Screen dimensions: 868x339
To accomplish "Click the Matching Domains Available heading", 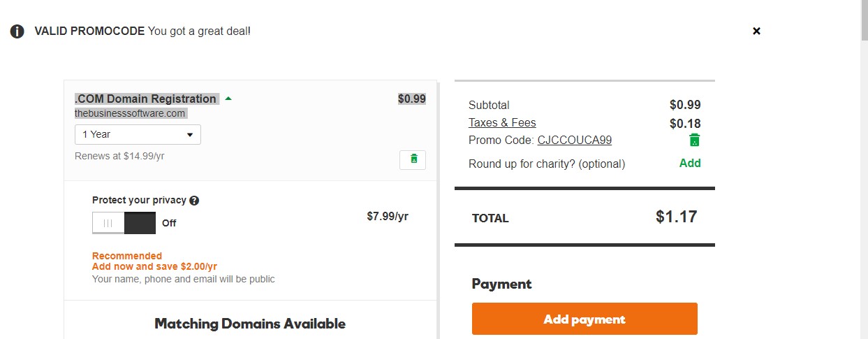I will [250, 324].
